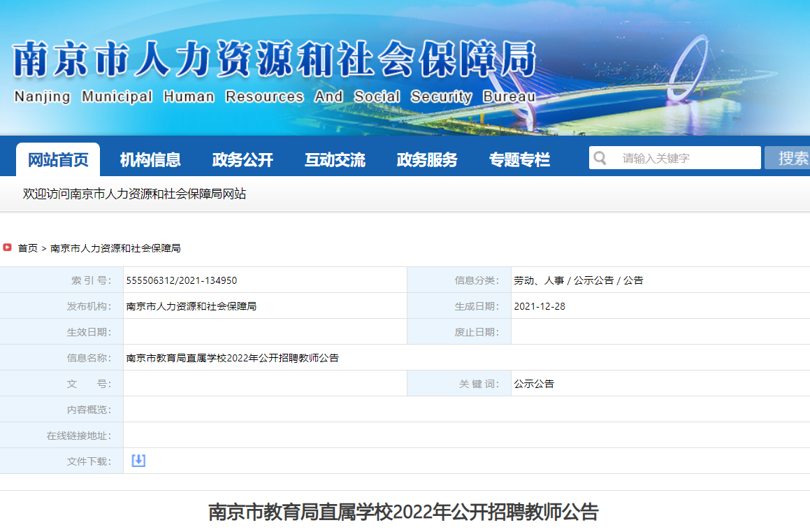Click the large article heading 2022年公开招聘教师公告
810x532 pixels.
click(x=403, y=512)
